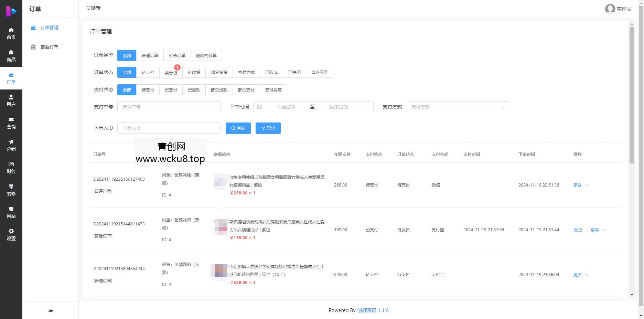Select 订单管理 menu item
The width and height of the screenshot is (644, 319).
tap(49, 28)
